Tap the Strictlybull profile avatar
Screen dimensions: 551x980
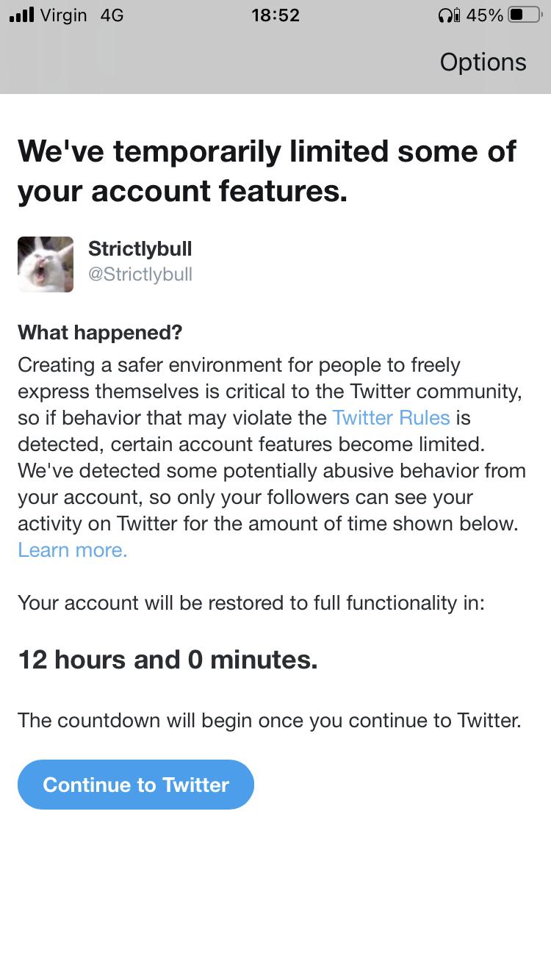click(x=45, y=264)
